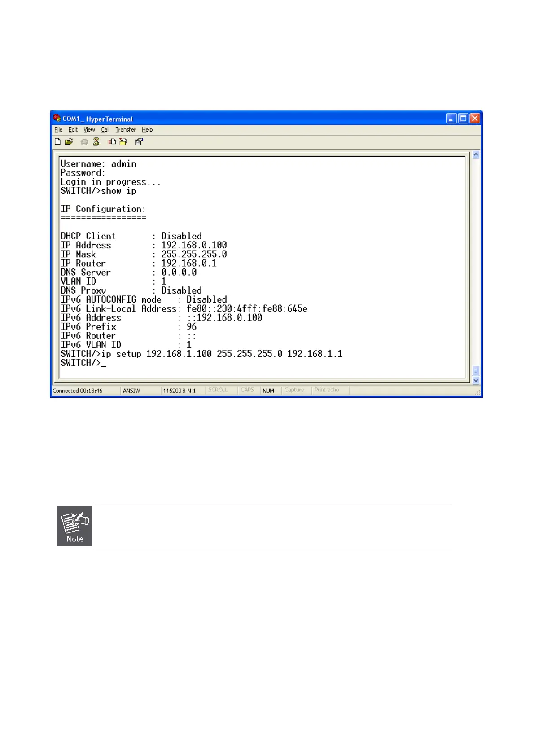This screenshot has width=534, height=756.
Task: Open the Transfer menu
Action: pos(126,130)
